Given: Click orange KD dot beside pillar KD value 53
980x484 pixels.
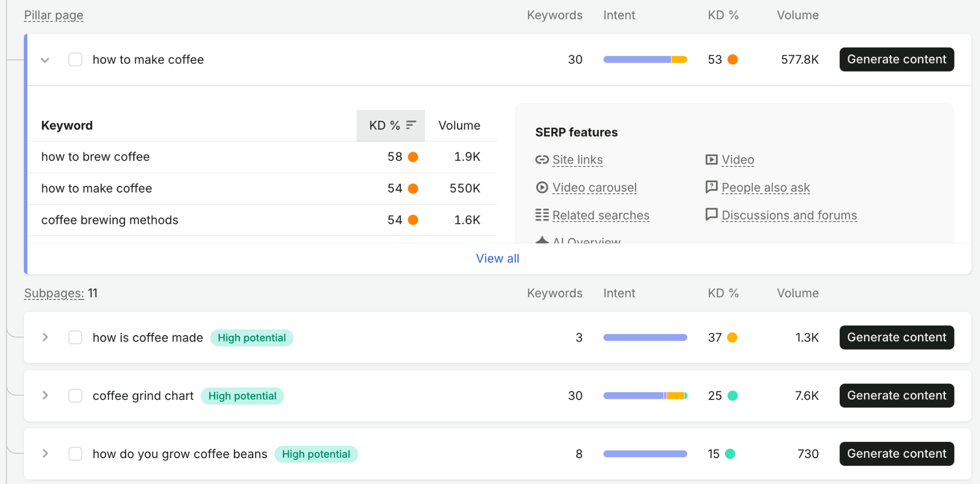Looking at the screenshot, I should (x=733, y=59).
